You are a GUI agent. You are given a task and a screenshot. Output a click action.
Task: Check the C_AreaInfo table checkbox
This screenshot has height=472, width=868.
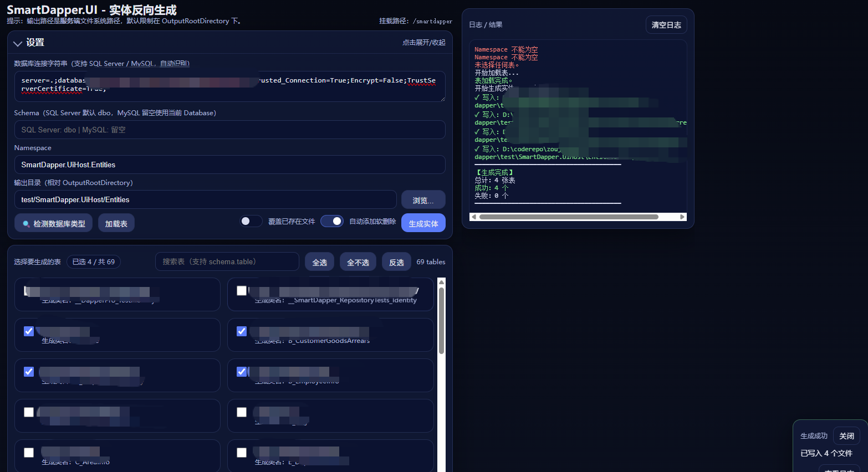29,453
